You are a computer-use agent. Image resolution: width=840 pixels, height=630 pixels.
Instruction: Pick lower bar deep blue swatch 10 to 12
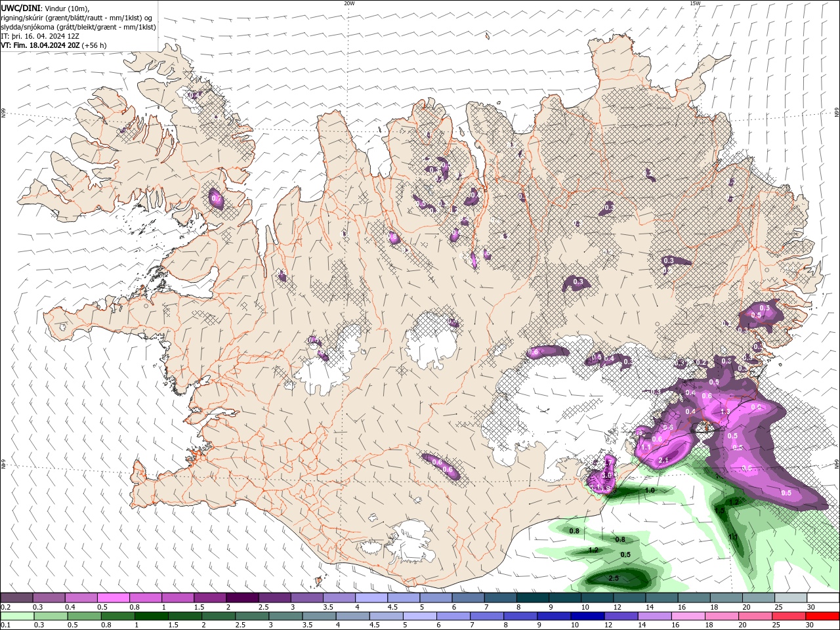click(587, 616)
